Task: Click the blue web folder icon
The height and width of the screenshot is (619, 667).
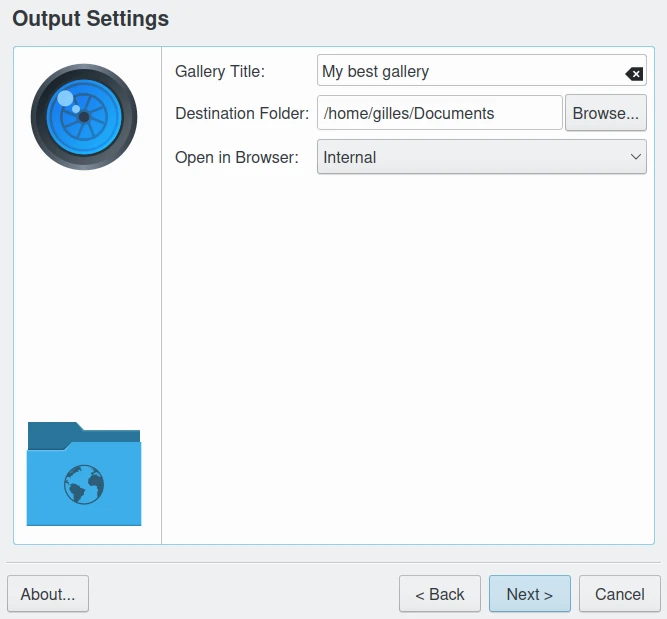Action: [x=84, y=474]
